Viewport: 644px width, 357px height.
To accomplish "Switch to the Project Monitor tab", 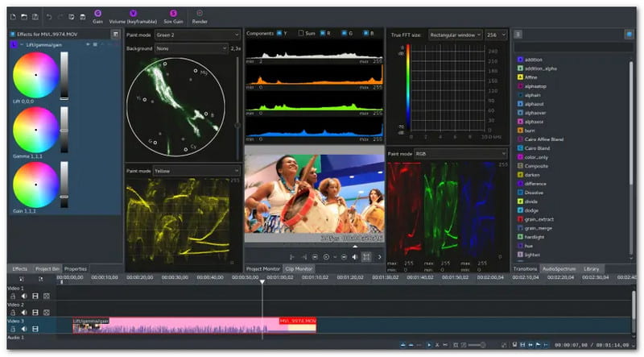I will (263, 268).
